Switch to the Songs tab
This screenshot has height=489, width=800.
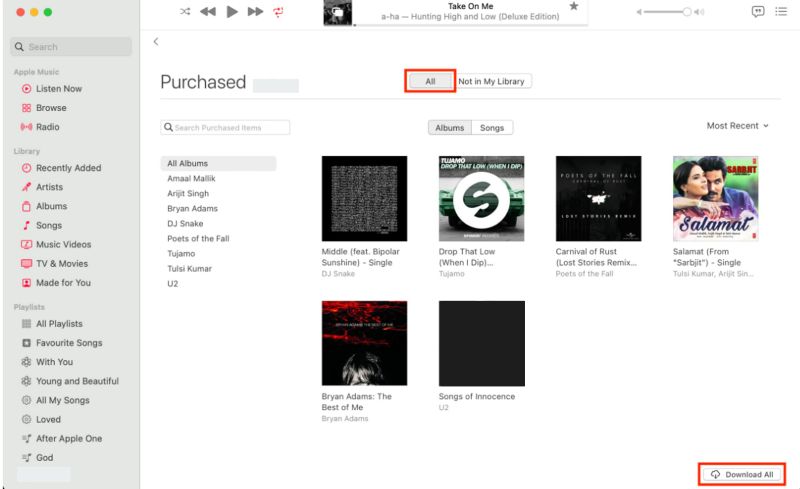[492, 128]
